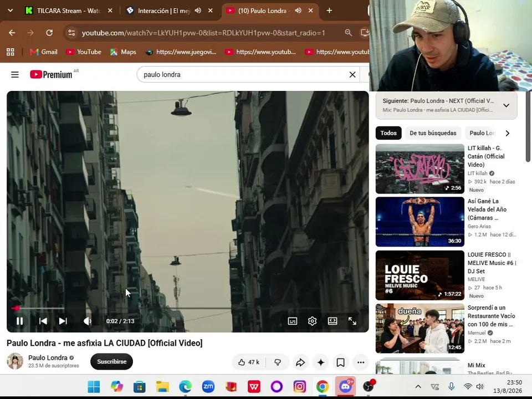The height and width of the screenshot is (399, 532).
Task: Open LIT killah G. Catán thumbnail
Action: [x=420, y=169]
